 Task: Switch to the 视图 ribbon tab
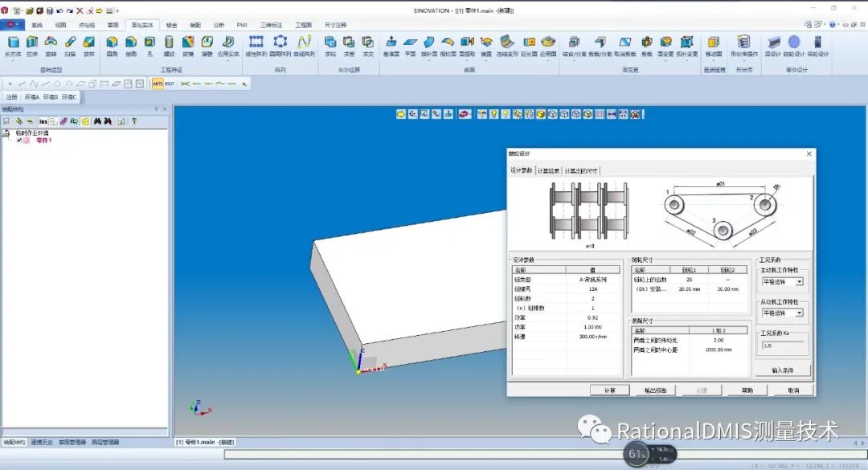pos(60,25)
